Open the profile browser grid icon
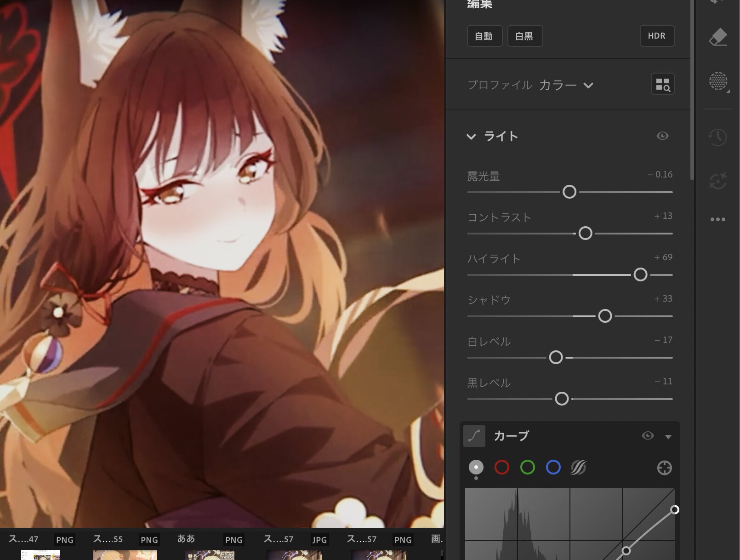 pyautogui.click(x=662, y=84)
